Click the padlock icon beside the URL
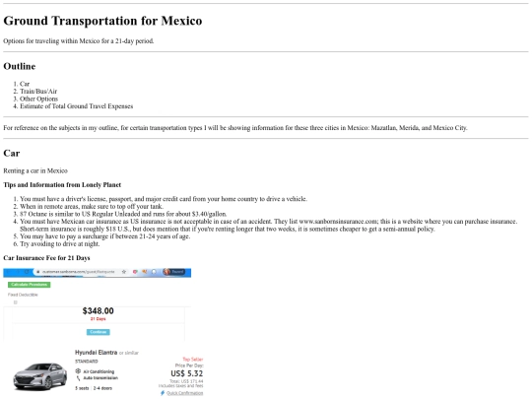The width and height of the screenshot is (532, 399). [x=38, y=272]
